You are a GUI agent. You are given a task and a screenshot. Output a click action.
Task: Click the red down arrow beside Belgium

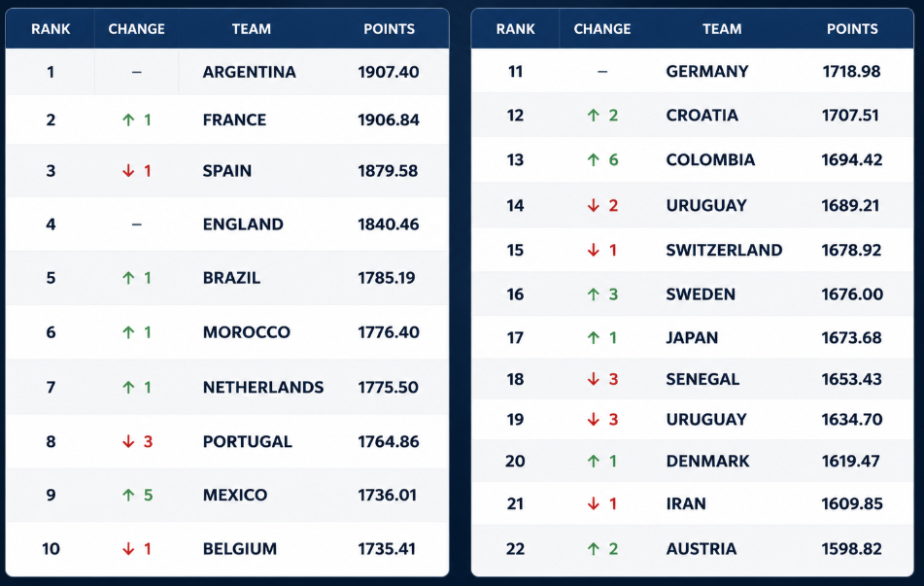coord(128,549)
